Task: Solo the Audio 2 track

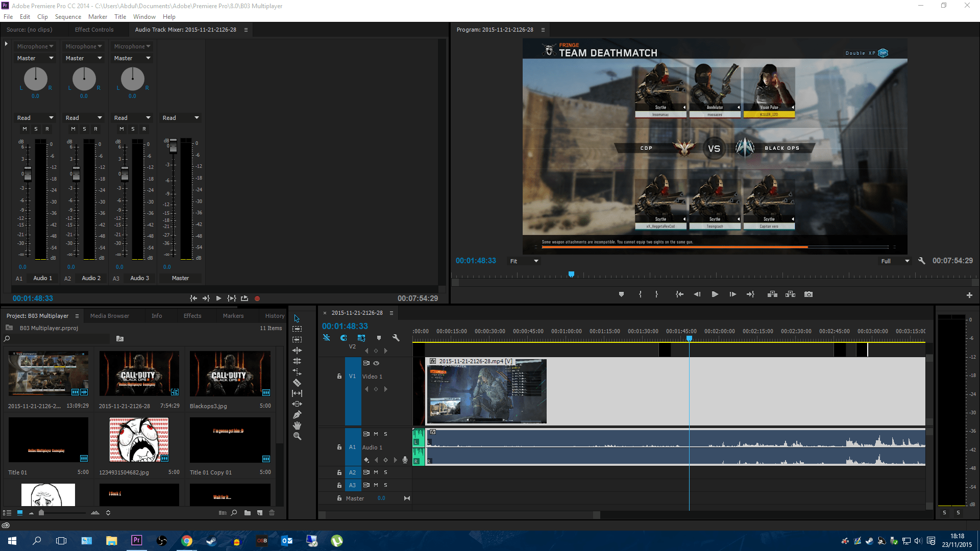Action: coord(385,472)
